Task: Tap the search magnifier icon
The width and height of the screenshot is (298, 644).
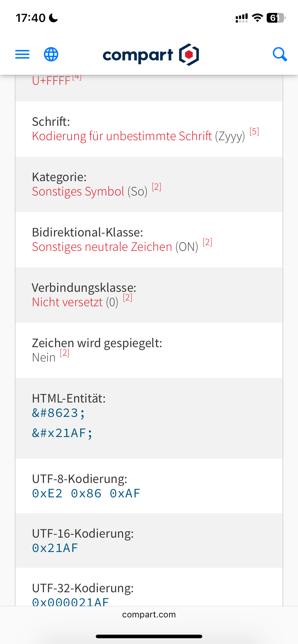Action: point(280,55)
